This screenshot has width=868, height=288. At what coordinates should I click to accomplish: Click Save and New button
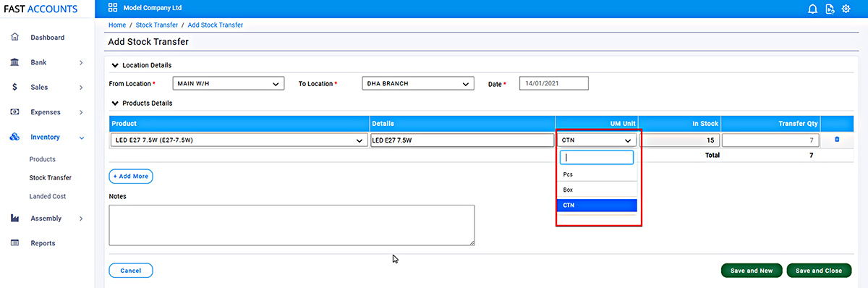(752, 271)
